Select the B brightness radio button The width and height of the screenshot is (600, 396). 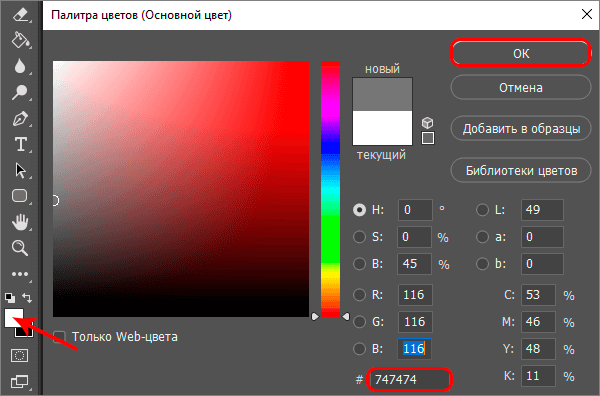coord(359,264)
